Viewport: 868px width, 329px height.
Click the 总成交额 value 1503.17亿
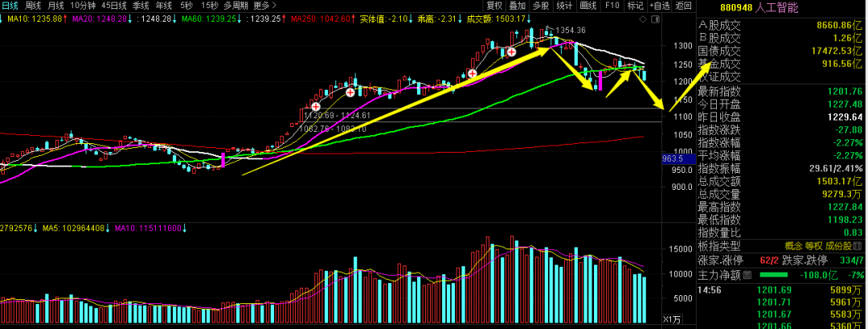tap(841, 181)
